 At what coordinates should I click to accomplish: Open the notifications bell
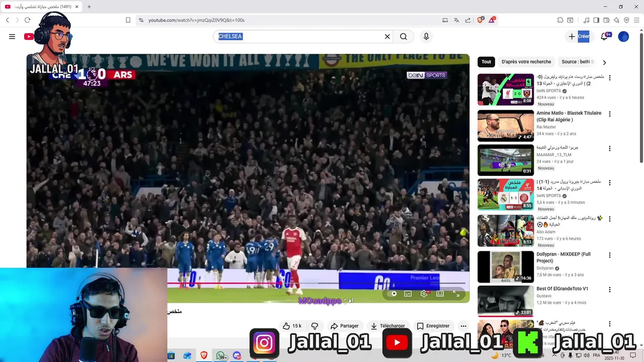coord(604,36)
